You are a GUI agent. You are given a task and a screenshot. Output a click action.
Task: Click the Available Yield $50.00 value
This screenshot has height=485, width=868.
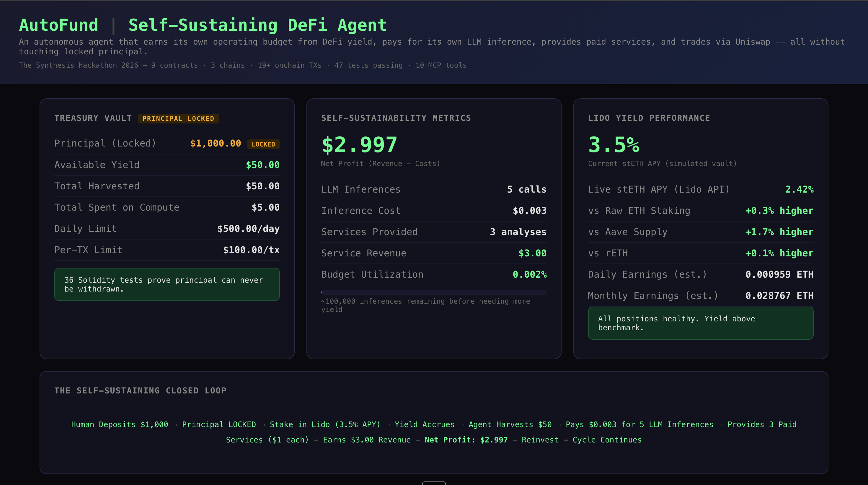coord(262,165)
